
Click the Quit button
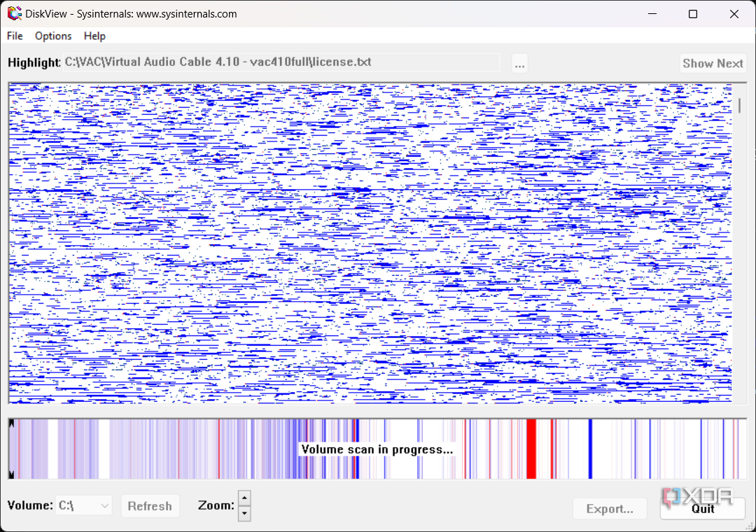click(703, 509)
